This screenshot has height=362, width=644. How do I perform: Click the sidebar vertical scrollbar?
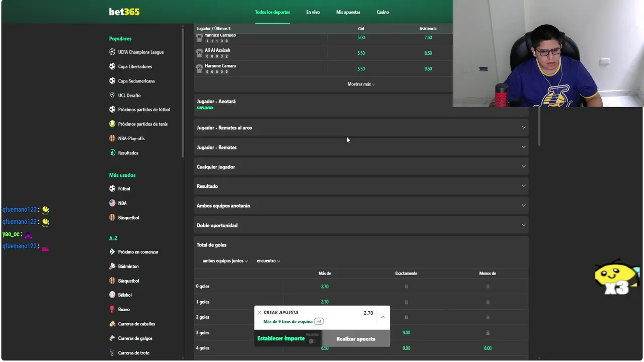183,92
